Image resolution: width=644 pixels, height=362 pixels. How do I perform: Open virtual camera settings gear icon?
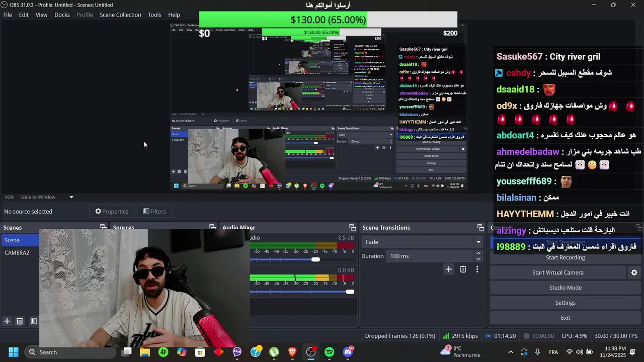pos(634,273)
